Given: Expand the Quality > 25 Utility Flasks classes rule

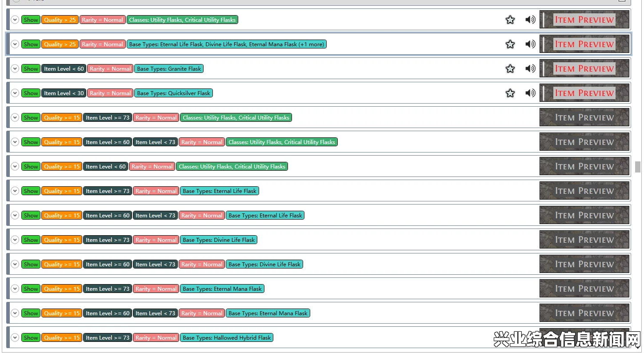Looking at the screenshot, I should 15,20.
